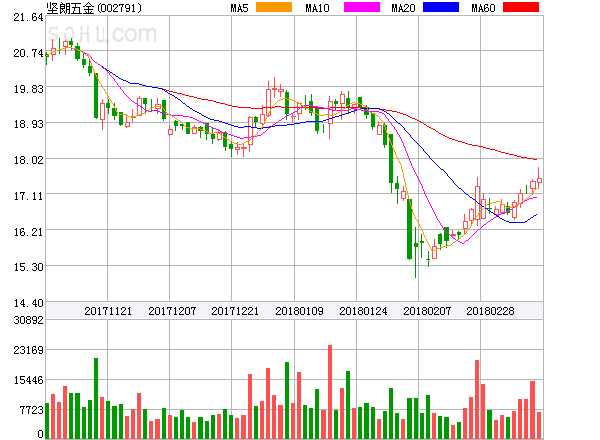Select the MA10 legend label
This screenshot has height=440, width=600.
[x=317, y=8]
